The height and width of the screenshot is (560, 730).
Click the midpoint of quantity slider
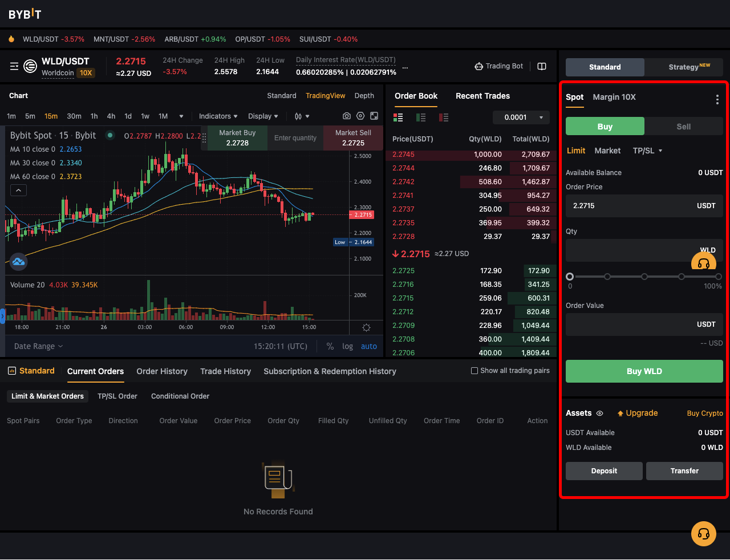[x=644, y=277]
